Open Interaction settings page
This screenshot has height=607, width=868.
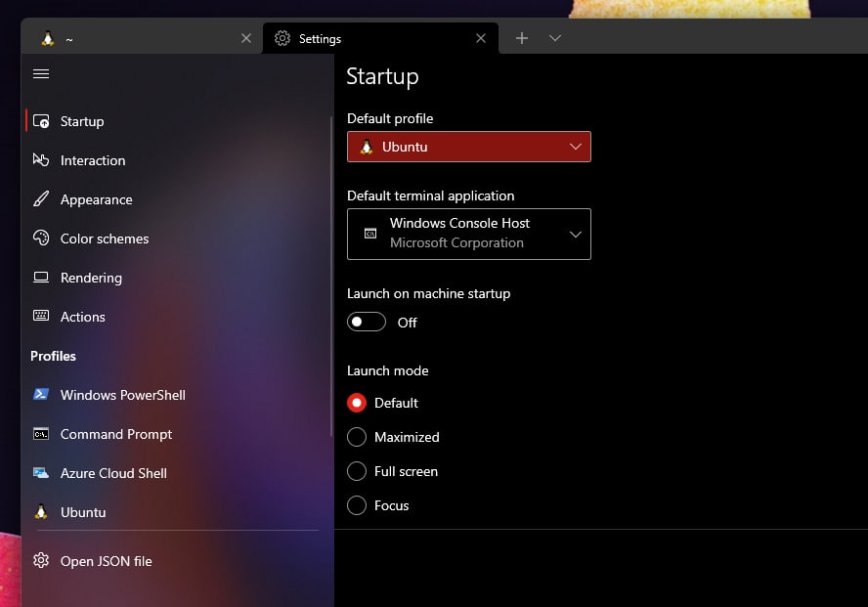[x=177, y=160]
